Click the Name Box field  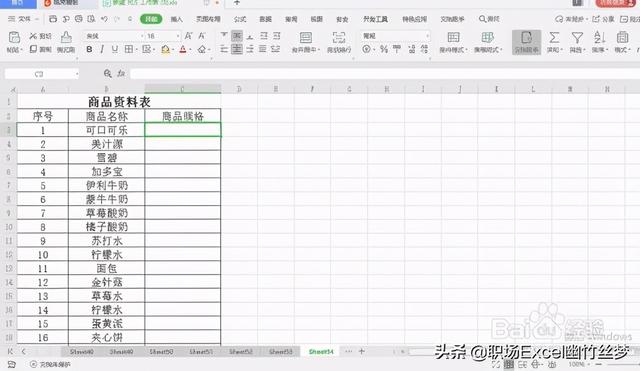[x=42, y=74]
